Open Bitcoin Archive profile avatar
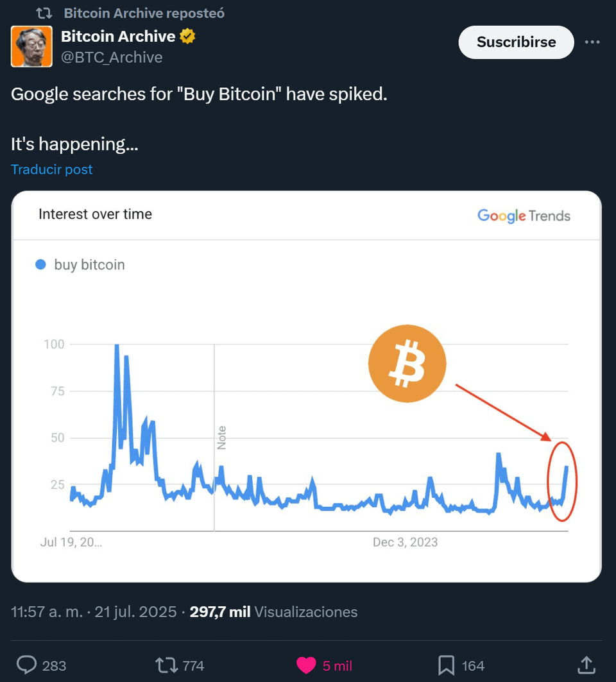The height and width of the screenshot is (682, 616). pyautogui.click(x=31, y=47)
